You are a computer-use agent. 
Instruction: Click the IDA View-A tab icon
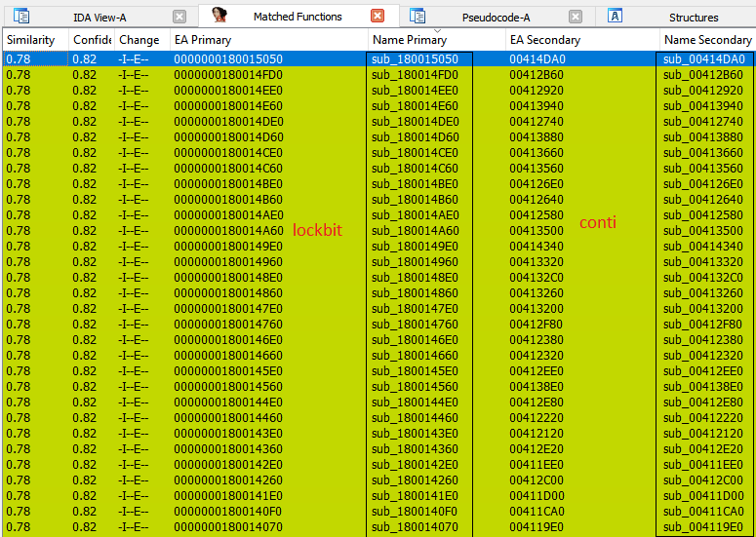point(21,17)
